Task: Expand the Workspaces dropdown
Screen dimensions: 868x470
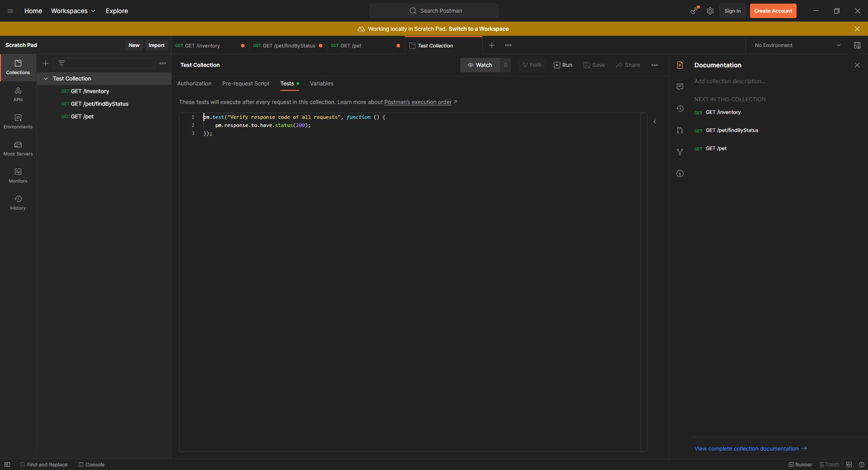Action: click(x=73, y=11)
